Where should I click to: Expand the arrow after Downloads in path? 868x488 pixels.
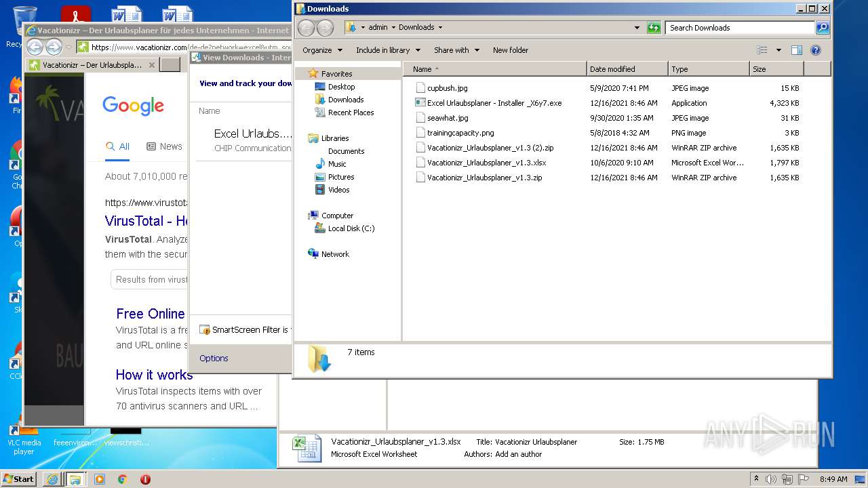click(x=440, y=28)
